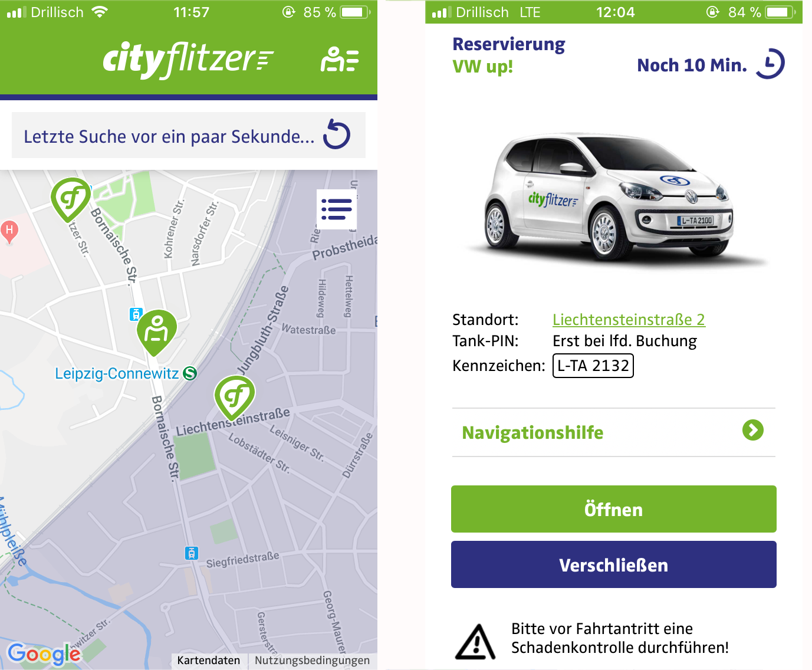This screenshot has height=670, width=812.
Task: Open the Liechtensteinstraße 2 location link
Action: coord(629,320)
